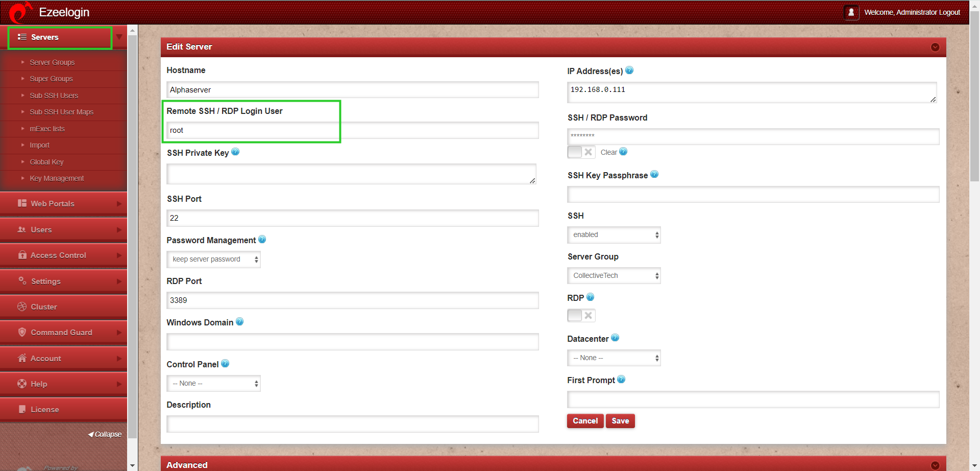Image resolution: width=980 pixels, height=471 pixels.
Task: Click the IP Address(es) text area
Action: [x=752, y=92]
